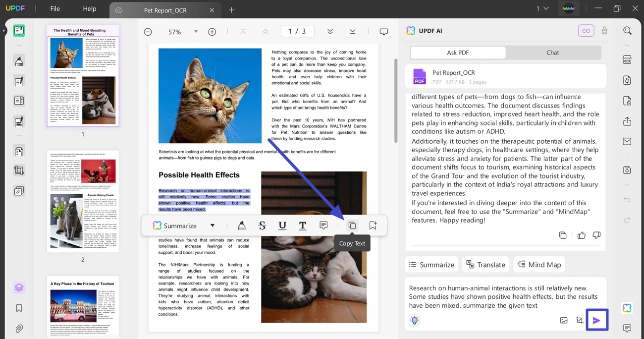Viewport: 644px width, 339px height.
Task: Open the Share icon in the right sidebar
Action: pyautogui.click(x=627, y=121)
